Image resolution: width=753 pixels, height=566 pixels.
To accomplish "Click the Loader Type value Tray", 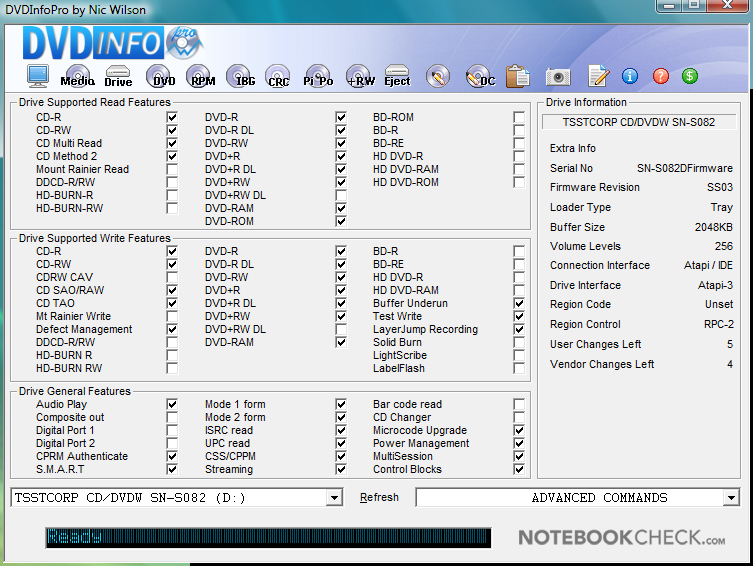I will tap(722, 207).
